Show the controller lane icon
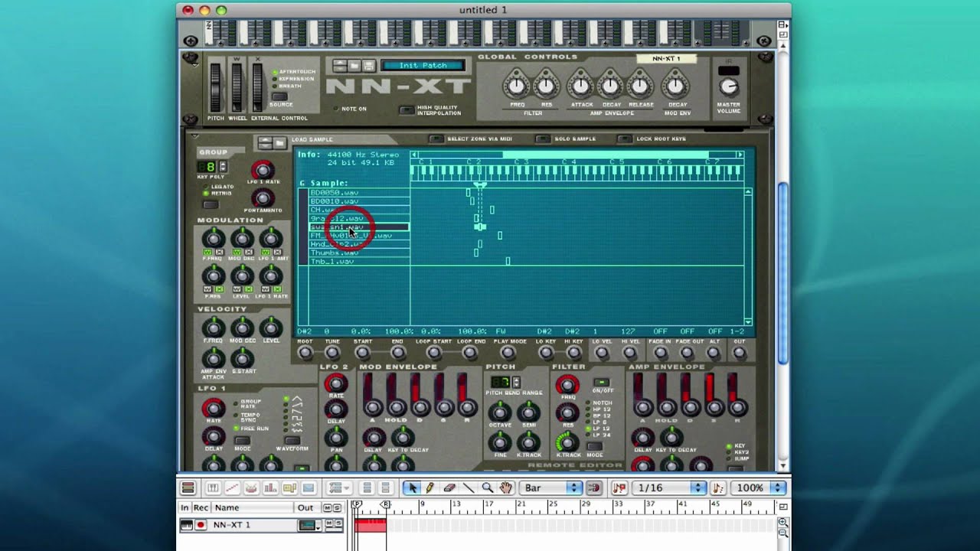980x551 pixels. [309, 487]
